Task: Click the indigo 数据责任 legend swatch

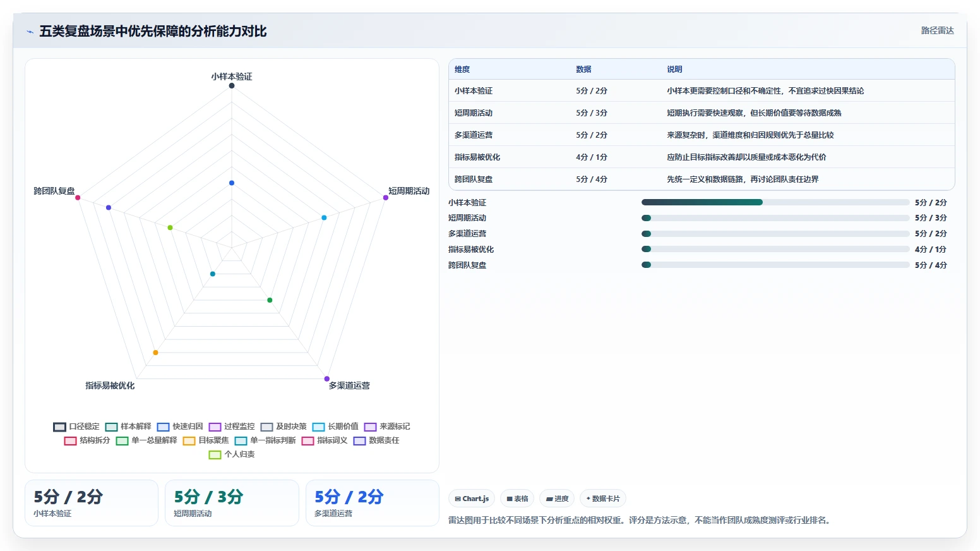Action: click(x=359, y=441)
